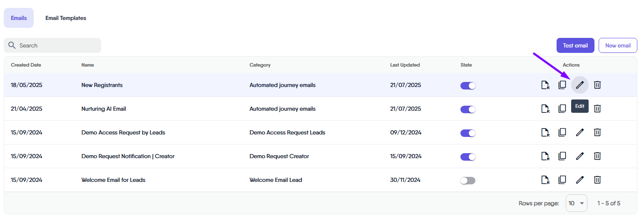644x221 pixels.
Task: Delete the Demo Access Request by Leads email
Action: (x=597, y=132)
